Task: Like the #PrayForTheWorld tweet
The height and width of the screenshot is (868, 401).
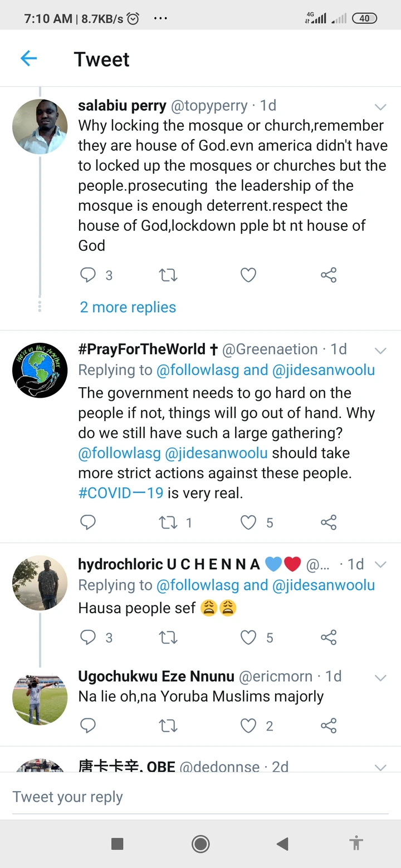Action: [x=248, y=522]
